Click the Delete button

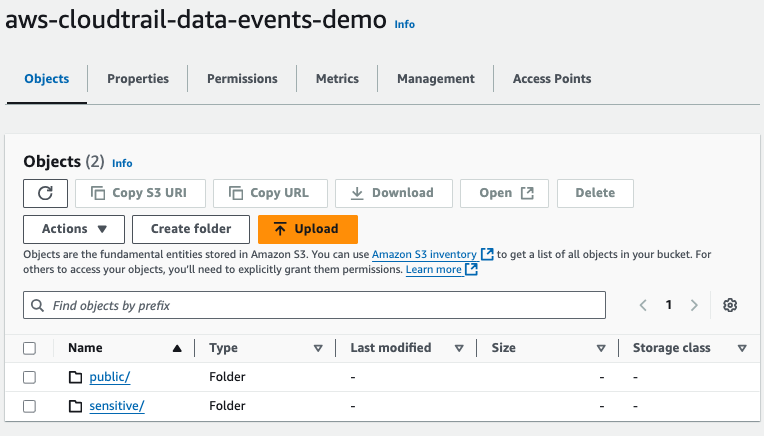(595, 193)
